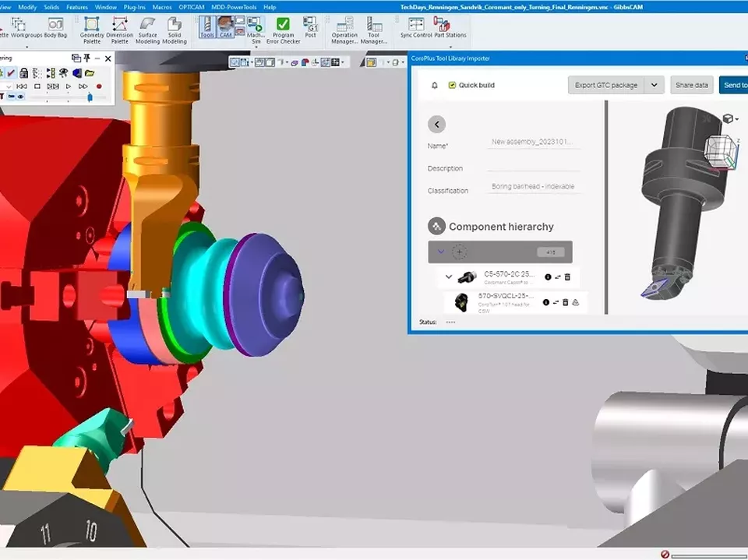Screen dimensions: 748x560
Task: Click the Send to button
Action: (734, 85)
